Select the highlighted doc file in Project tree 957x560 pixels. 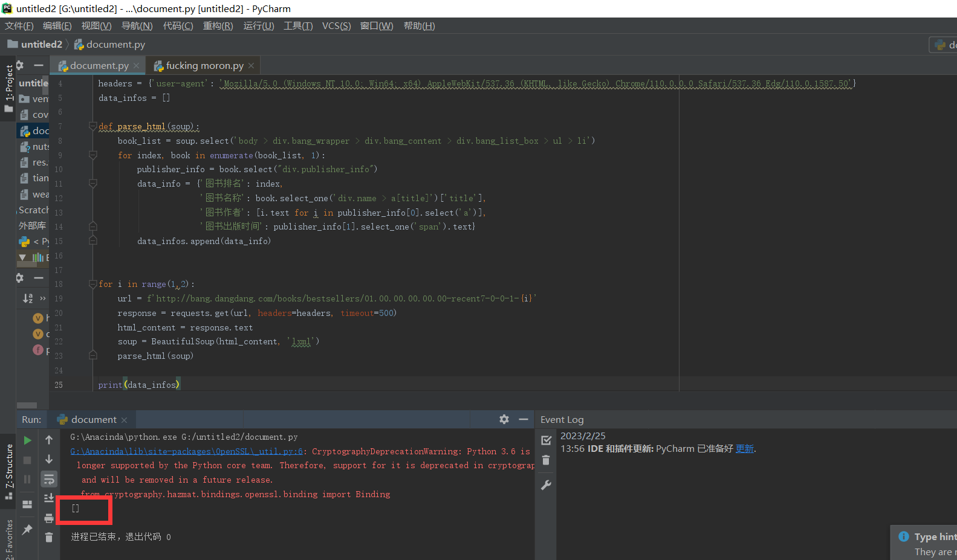tap(34, 130)
